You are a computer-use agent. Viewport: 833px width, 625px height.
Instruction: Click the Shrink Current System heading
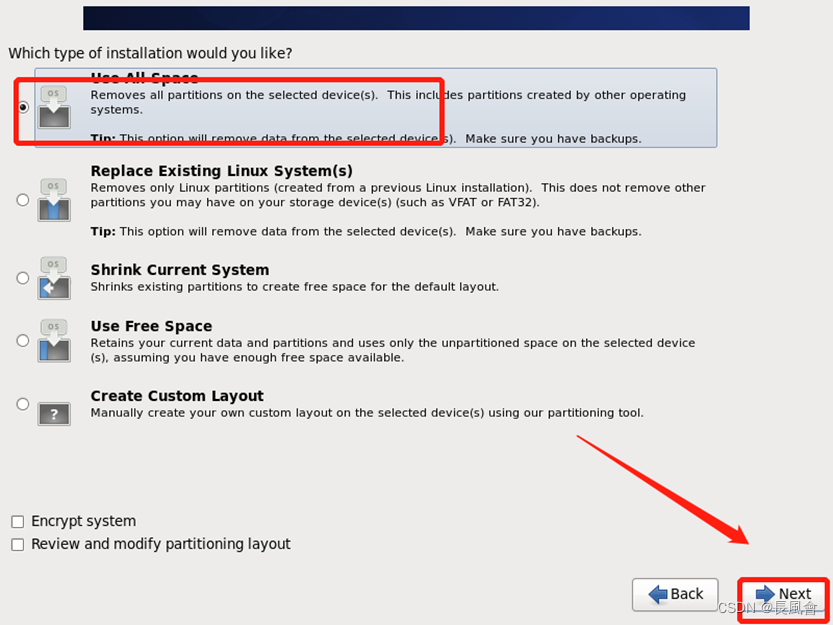point(180,270)
